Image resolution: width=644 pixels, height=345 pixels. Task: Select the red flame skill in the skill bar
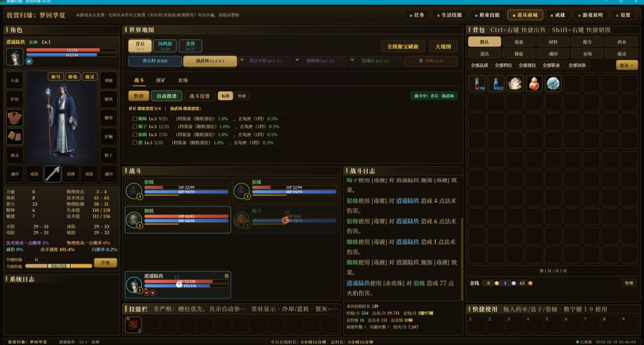click(x=133, y=325)
